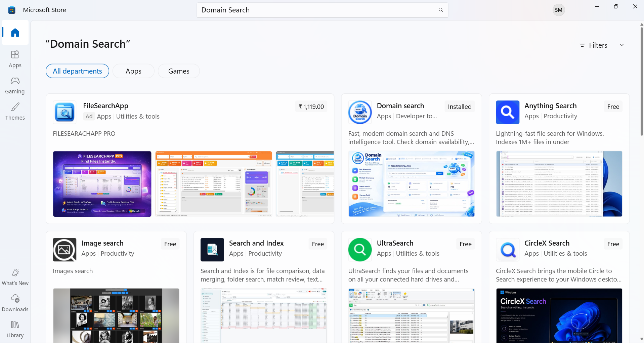
Task: Open the Themes section in sidebar
Action: tap(15, 112)
